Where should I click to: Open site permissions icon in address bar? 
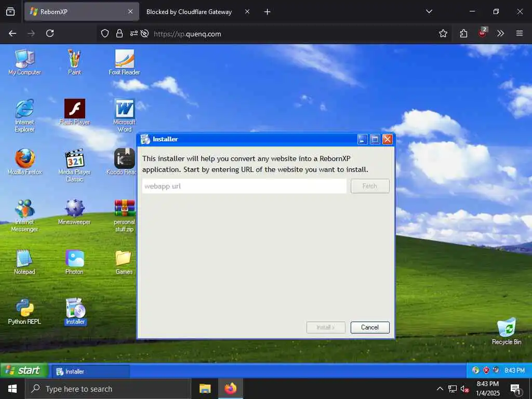pyautogui.click(x=134, y=33)
